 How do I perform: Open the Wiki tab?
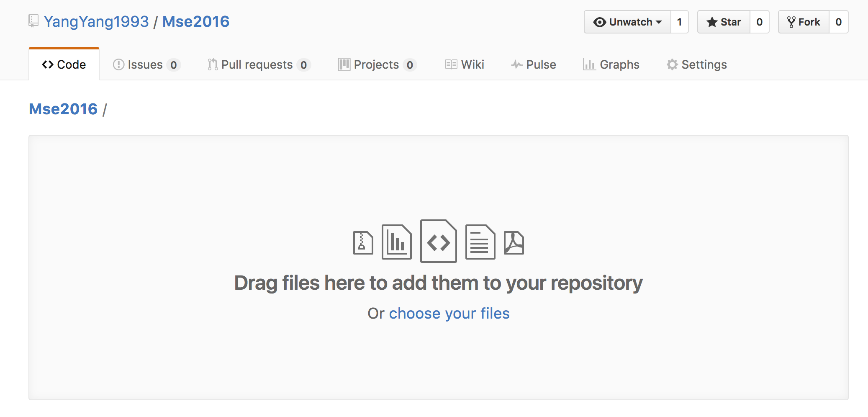tap(465, 64)
